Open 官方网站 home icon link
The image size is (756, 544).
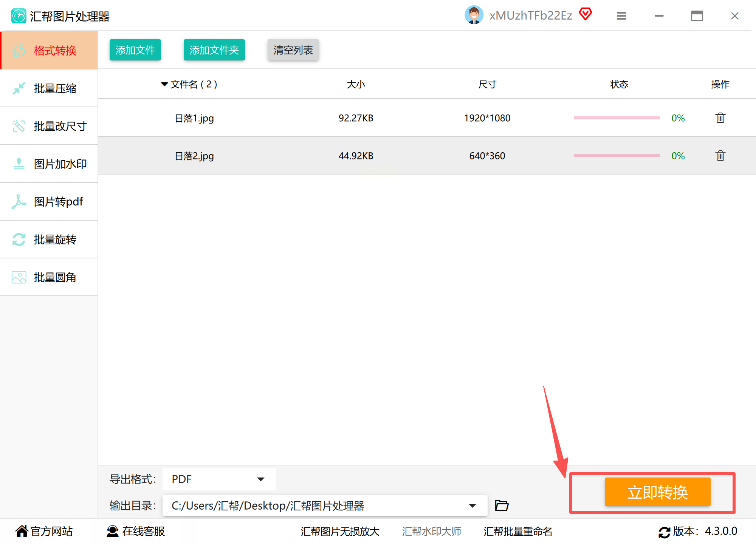[x=22, y=531]
